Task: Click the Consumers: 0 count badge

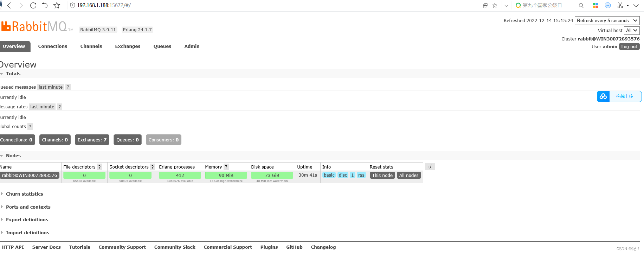Action: (x=163, y=140)
